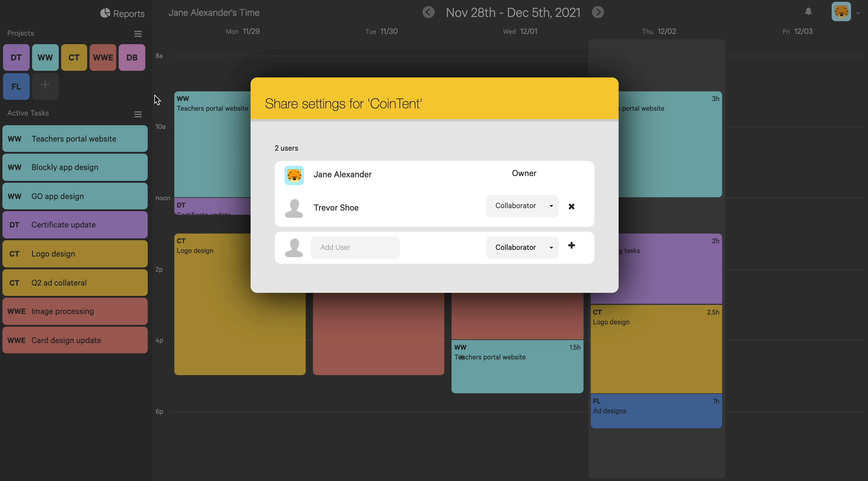The width and height of the screenshot is (868, 481).
Task: Open the Projects hamburger menu
Action: coord(137,34)
